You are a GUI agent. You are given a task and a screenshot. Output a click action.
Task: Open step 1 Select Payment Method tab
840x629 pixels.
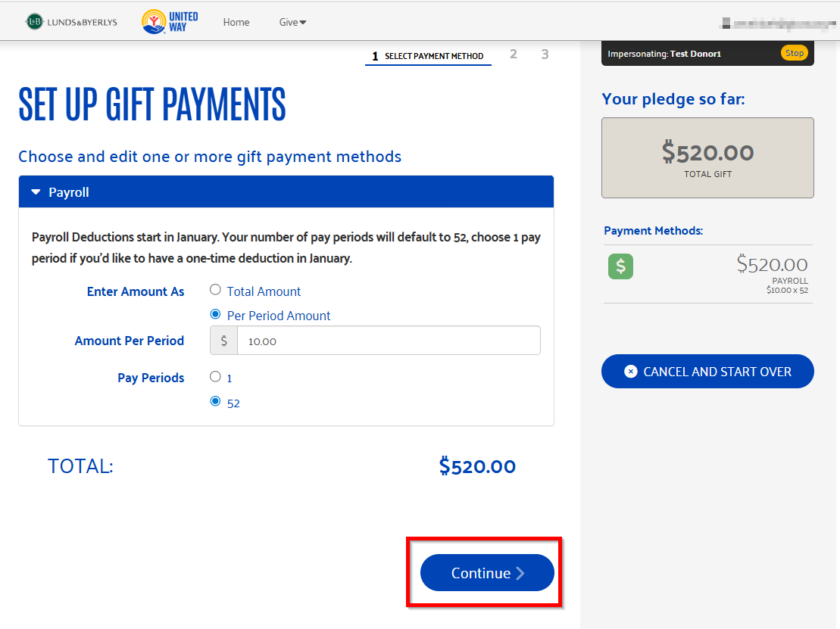coord(428,56)
